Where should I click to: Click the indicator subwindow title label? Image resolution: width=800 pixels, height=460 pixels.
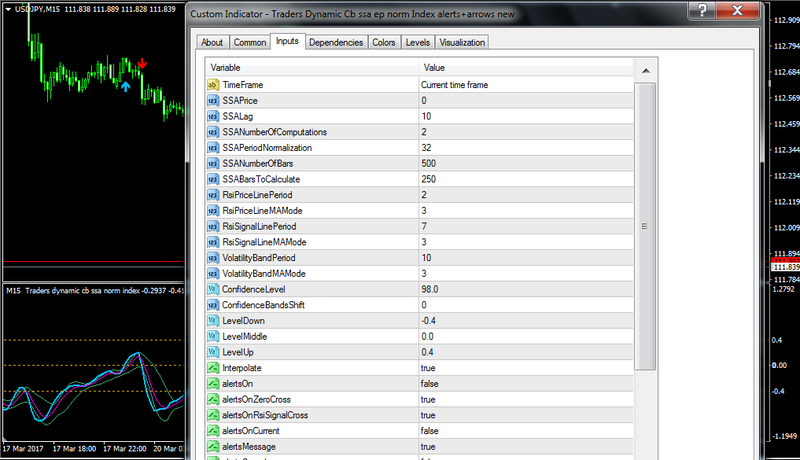(x=94, y=291)
